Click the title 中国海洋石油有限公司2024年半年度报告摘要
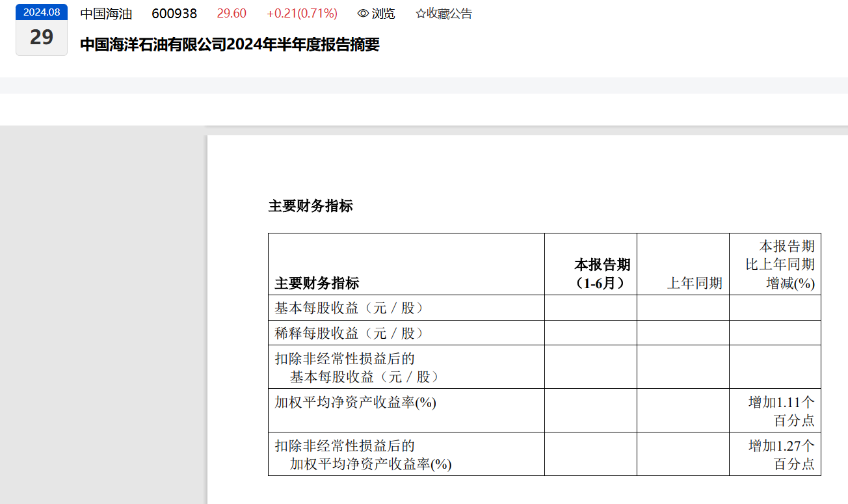848x504 pixels. pos(230,45)
